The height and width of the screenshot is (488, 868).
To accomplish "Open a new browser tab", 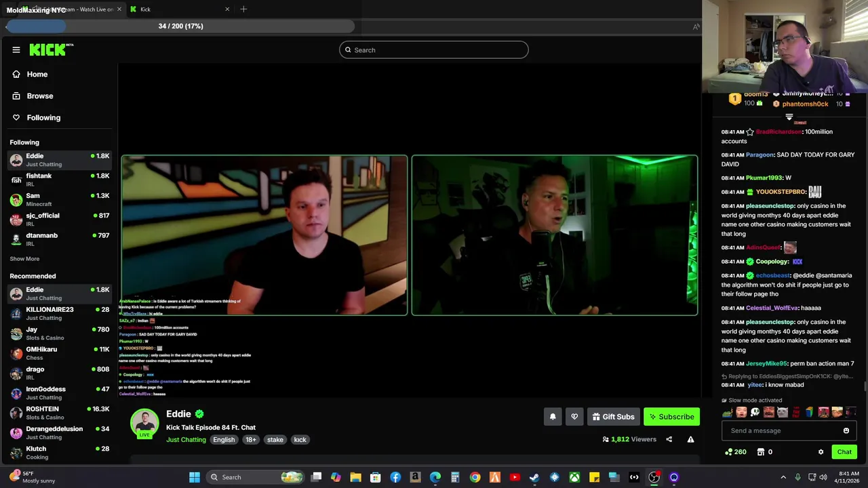I will point(243,9).
